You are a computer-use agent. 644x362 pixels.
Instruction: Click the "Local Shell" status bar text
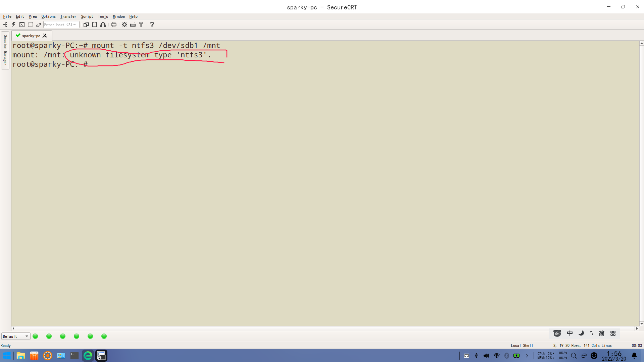coord(522,346)
